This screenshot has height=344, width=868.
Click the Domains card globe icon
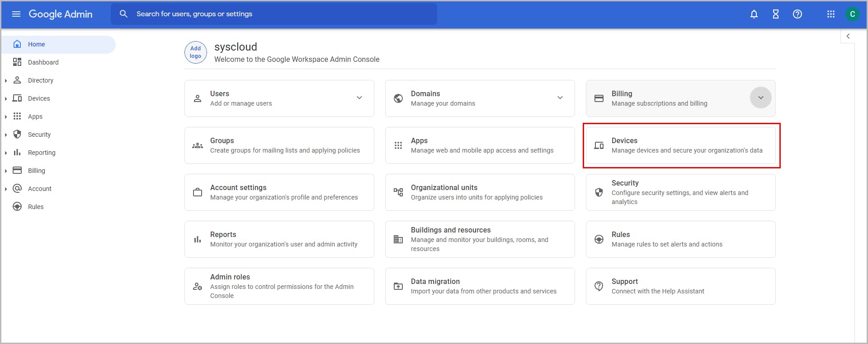coord(398,98)
